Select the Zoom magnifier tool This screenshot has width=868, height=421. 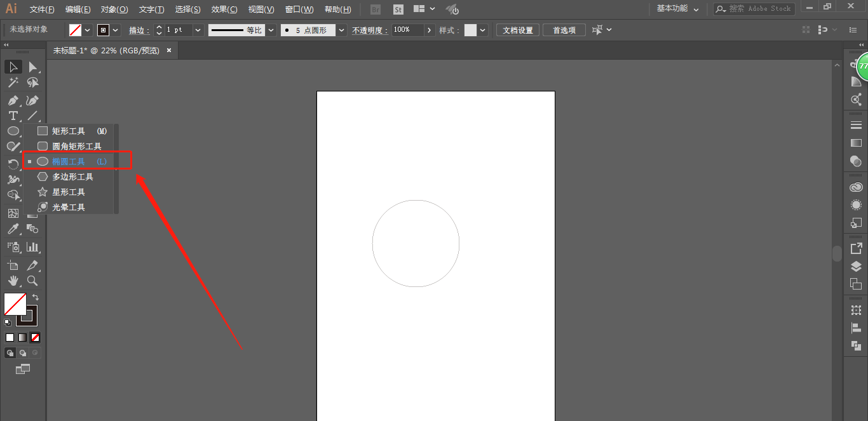point(33,281)
